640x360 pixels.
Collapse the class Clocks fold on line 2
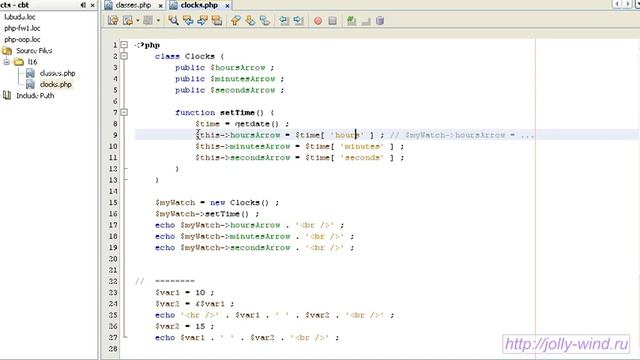coord(124,56)
